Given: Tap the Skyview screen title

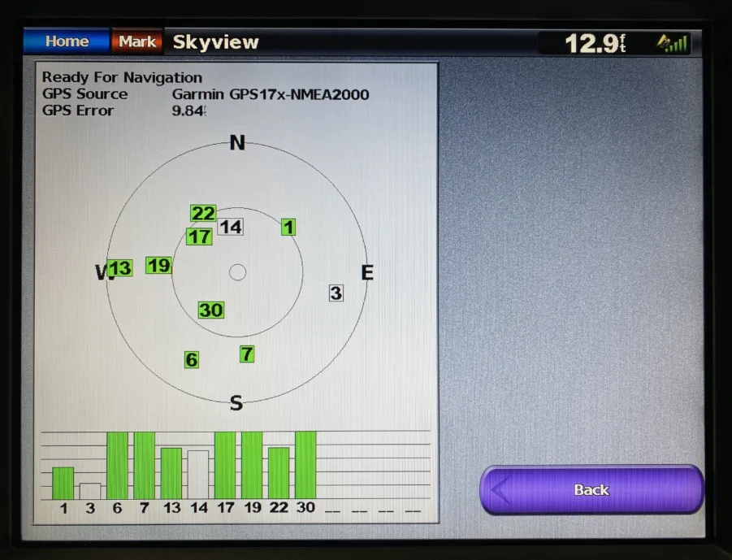Looking at the screenshot, I should coord(216,42).
